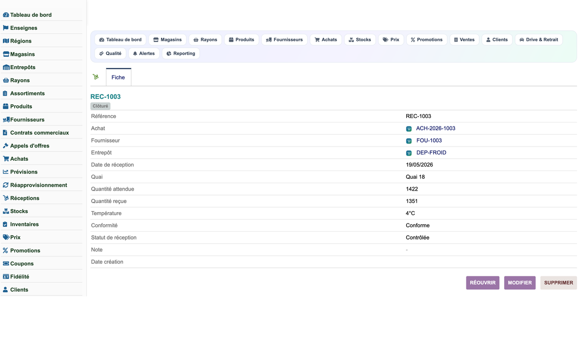Image resolution: width=588 pixels, height=364 pixels.
Task: Open Alertes in top navigation
Action: (x=144, y=53)
